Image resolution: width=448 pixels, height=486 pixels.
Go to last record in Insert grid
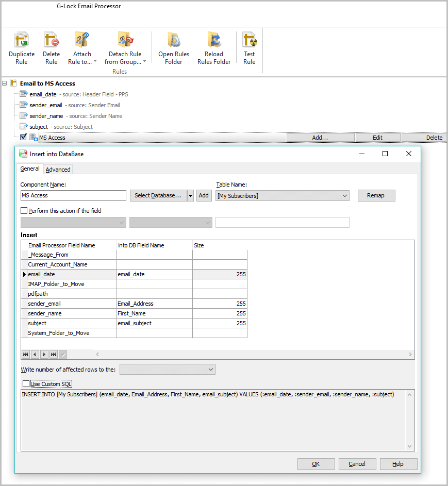[54, 354]
